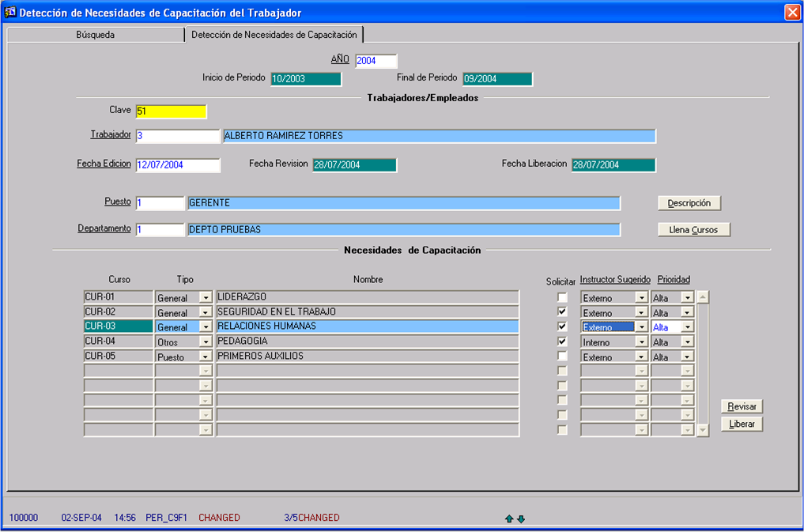Open the Prioridad dropdown for course CUR-01
The image size is (804, 532).
click(687, 298)
